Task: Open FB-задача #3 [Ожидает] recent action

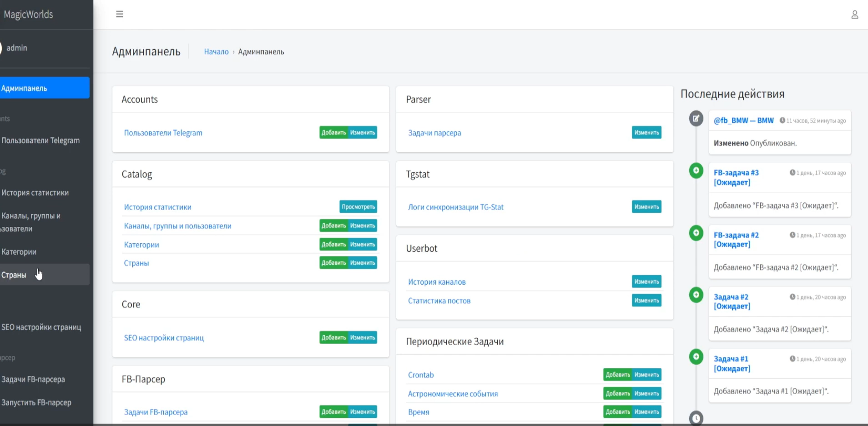Action: click(736, 177)
